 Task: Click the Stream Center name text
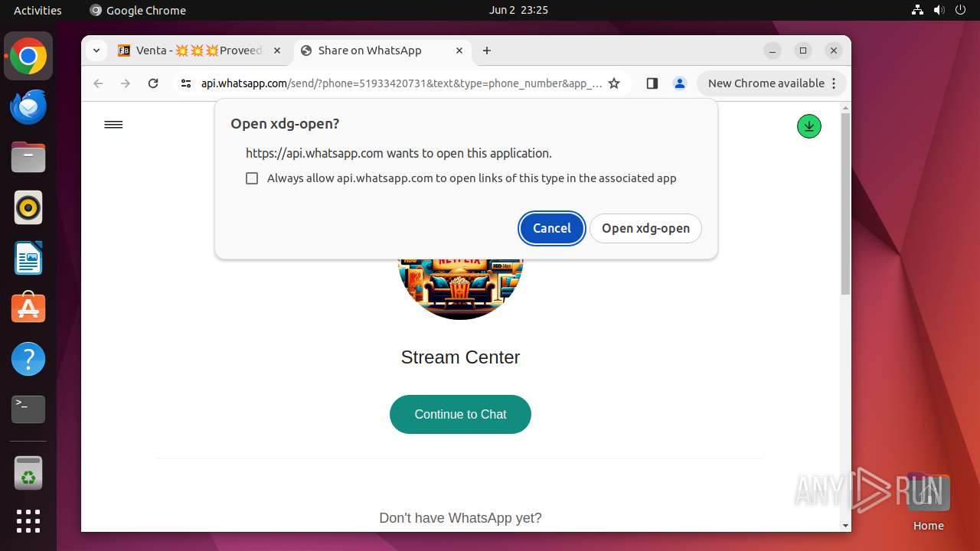pos(460,357)
